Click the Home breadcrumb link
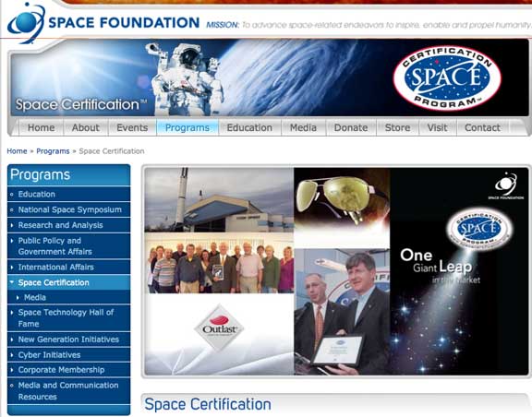532x417 pixels. click(17, 151)
